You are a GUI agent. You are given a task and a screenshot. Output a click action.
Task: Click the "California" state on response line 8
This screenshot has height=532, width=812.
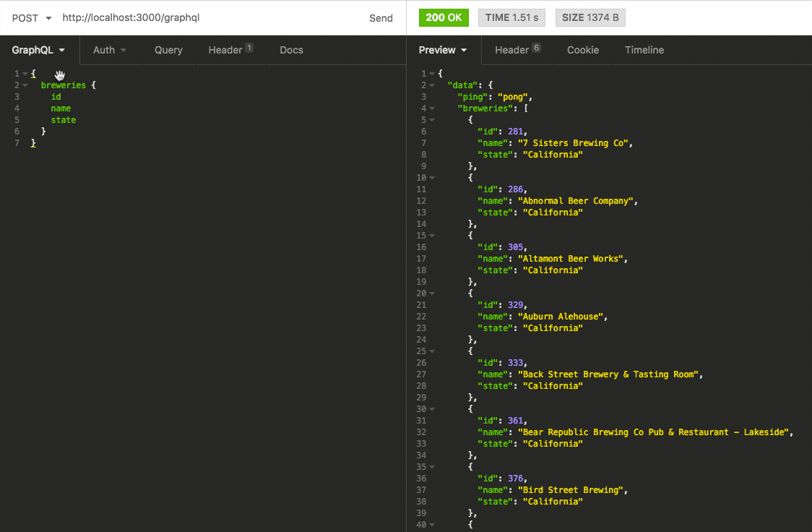click(553, 155)
